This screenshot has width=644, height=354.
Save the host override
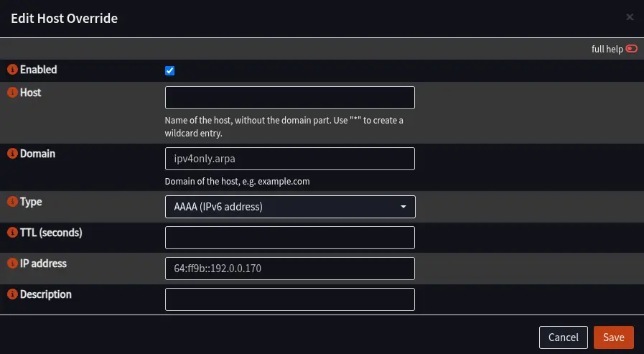tap(614, 337)
